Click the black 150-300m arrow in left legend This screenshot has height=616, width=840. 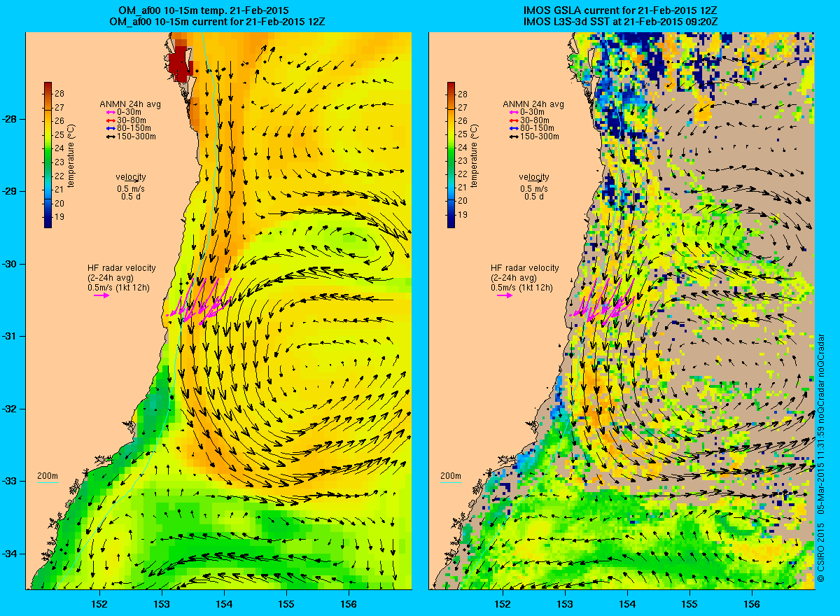tap(111, 136)
